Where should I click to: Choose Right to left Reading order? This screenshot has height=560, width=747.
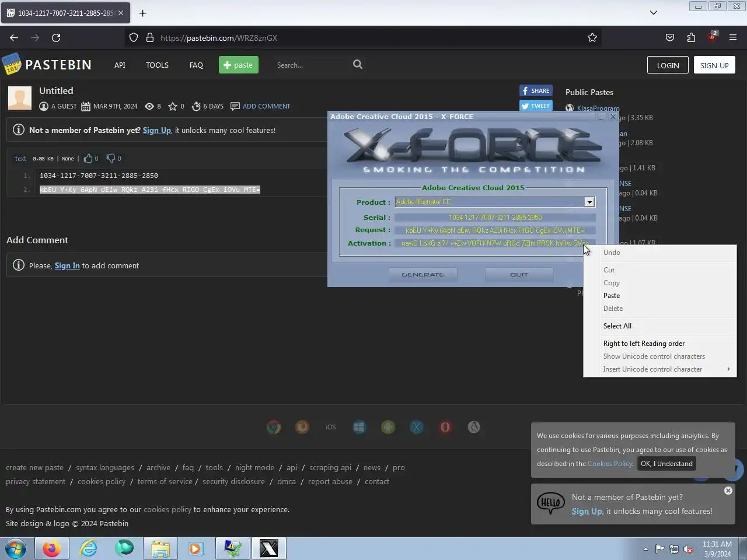click(660, 344)
